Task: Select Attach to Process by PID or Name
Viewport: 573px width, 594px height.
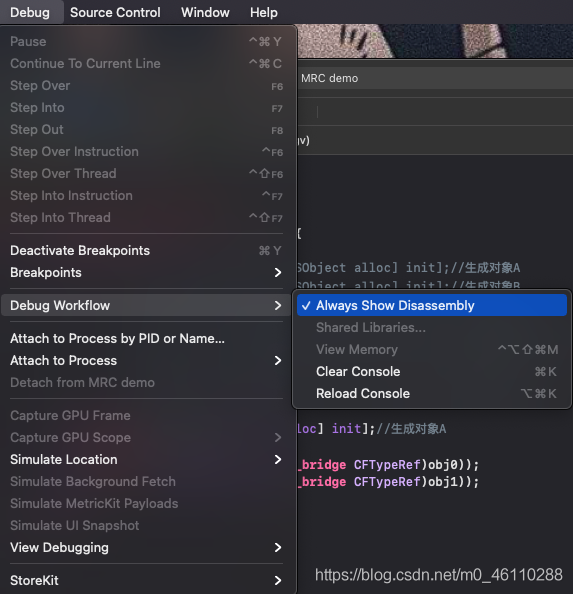Action: tap(146, 339)
